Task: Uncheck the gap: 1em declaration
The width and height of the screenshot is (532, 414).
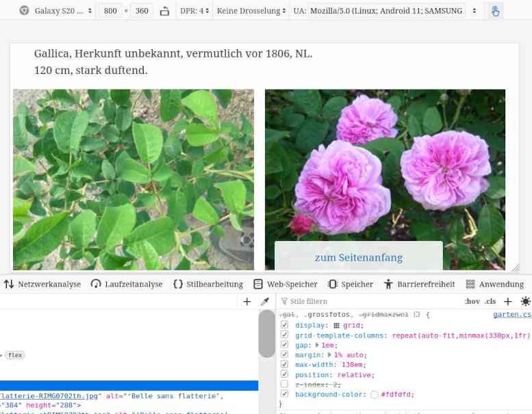Action: tap(284, 345)
